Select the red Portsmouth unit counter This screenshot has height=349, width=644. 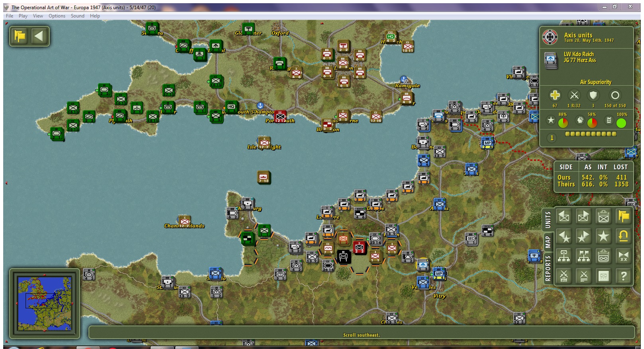(280, 117)
